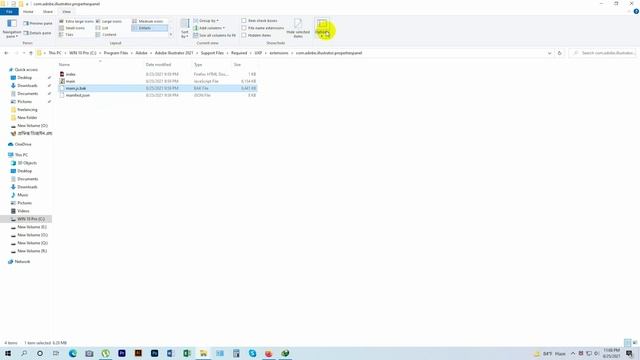Choose Tiles layout view
This screenshot has height=360, width=640.
pos(67,35)
